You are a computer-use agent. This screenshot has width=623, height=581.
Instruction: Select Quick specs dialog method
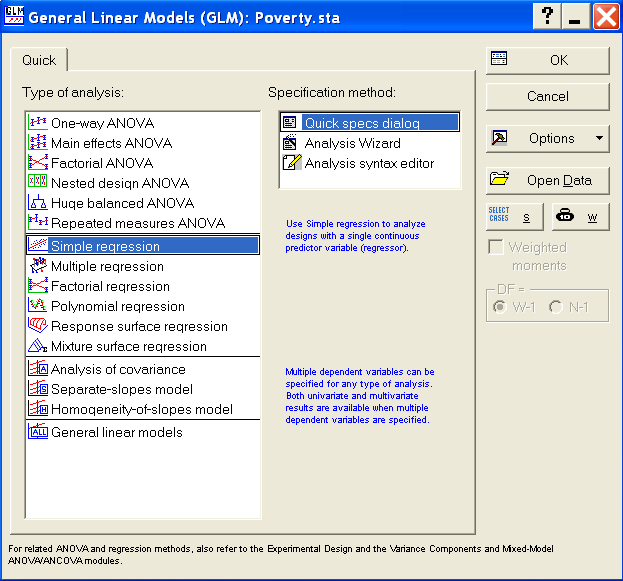pyautogui.click(x=370, y=122)
